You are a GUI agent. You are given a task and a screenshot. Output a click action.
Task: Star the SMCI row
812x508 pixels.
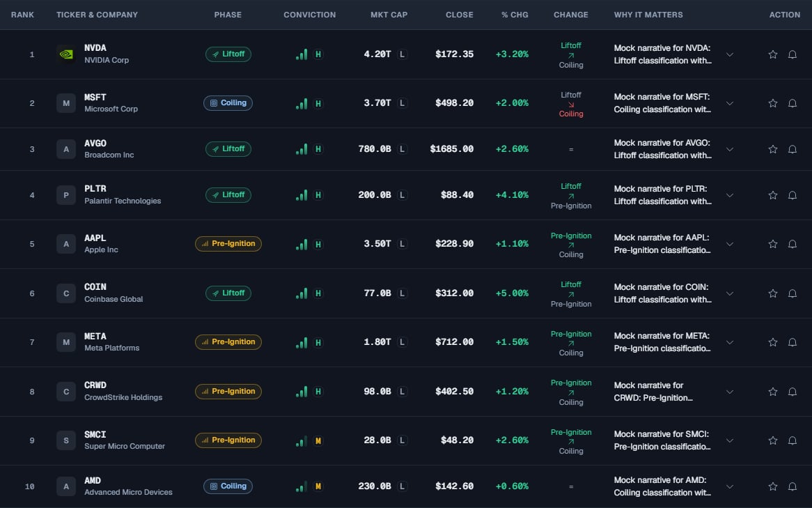pyautogui.click(x=772, y=440)
